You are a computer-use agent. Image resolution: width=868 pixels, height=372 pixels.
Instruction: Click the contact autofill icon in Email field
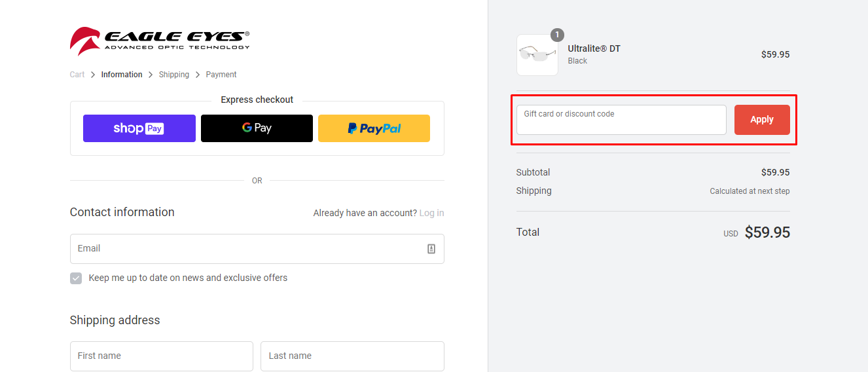click(x=431, y=249)
